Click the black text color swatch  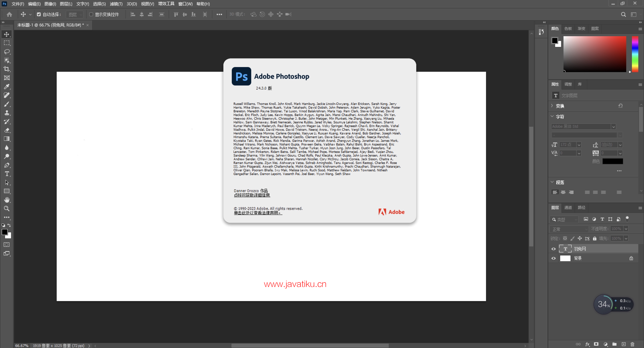[612, 161]
